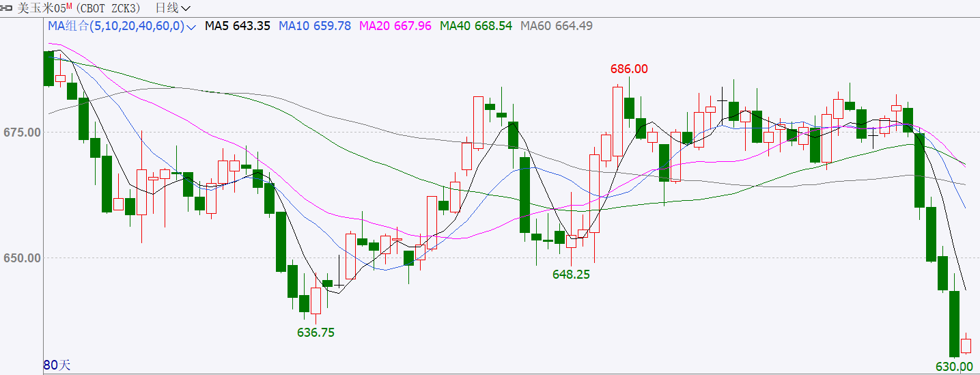Click the MA5 643.35 legend value
The width and height of the screenshot is (980, 375).
[x=238, y=26]
